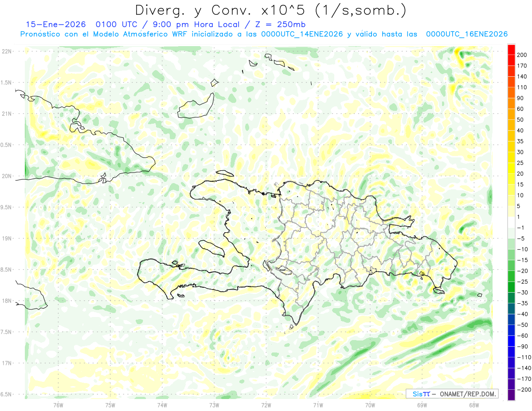This screenshot has height=411, width=532.
Task: Click the 68W longitude label
Action: [x=474, y=405]
